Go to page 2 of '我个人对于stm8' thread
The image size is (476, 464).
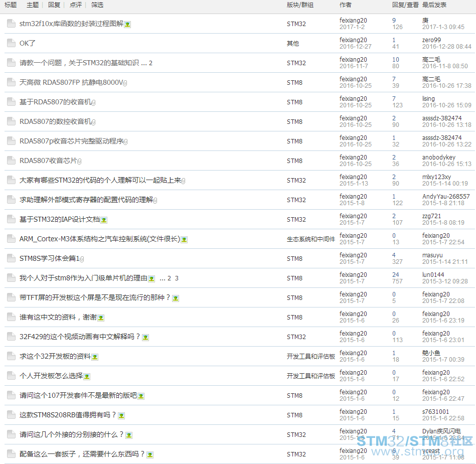click(169, 278)
